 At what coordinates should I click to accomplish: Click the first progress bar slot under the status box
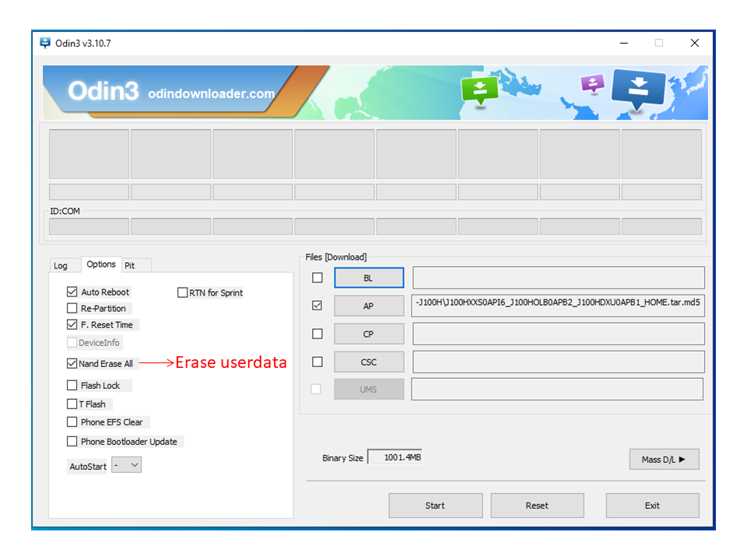(x=89, y=192)
